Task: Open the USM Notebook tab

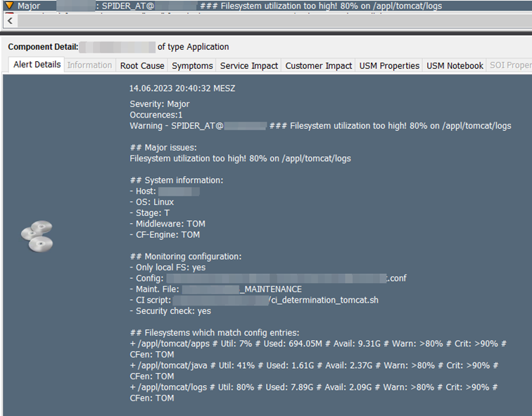Action: pyautogui.click(x=455, y=65)
